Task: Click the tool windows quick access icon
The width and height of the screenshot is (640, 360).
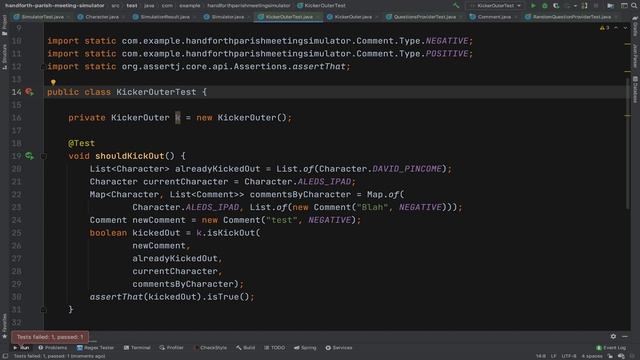Action: click(5, 356)
